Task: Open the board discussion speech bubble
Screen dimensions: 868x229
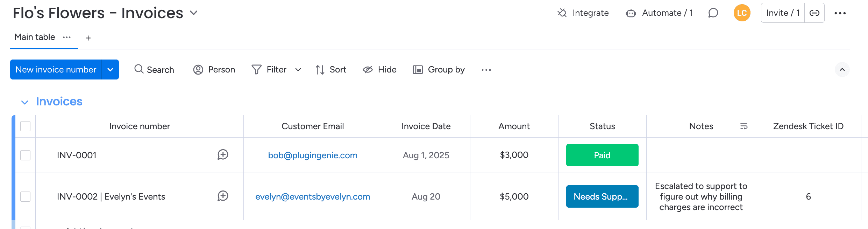Action: coord(713,13)
